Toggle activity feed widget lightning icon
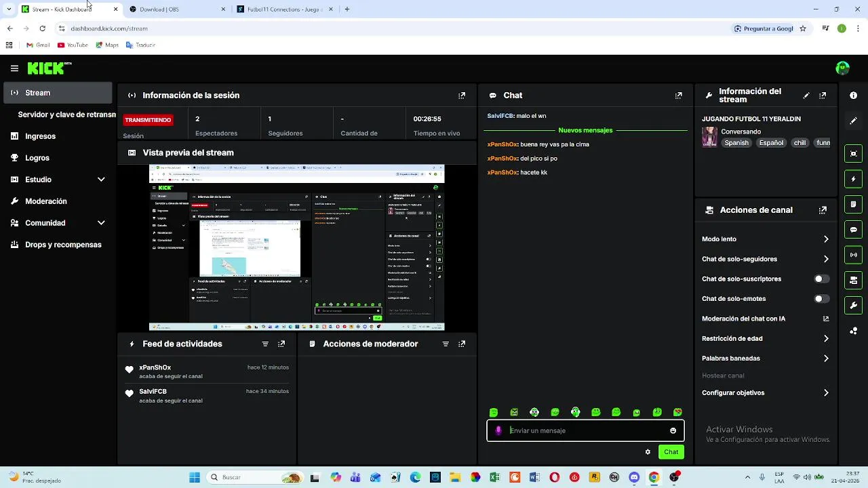 (854, 179)
